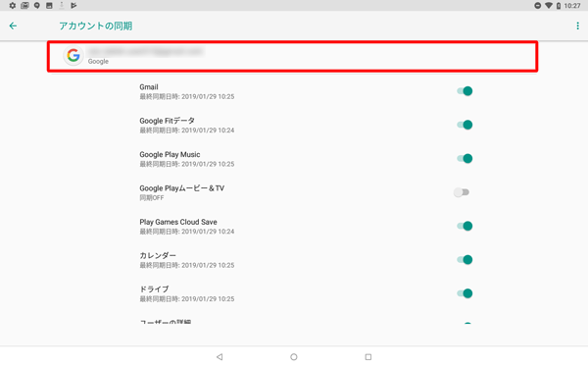The height and width of the screenshot is (368, 588).
Task: Tap the 10:27 clock in status bar
Action: point(572,6)
